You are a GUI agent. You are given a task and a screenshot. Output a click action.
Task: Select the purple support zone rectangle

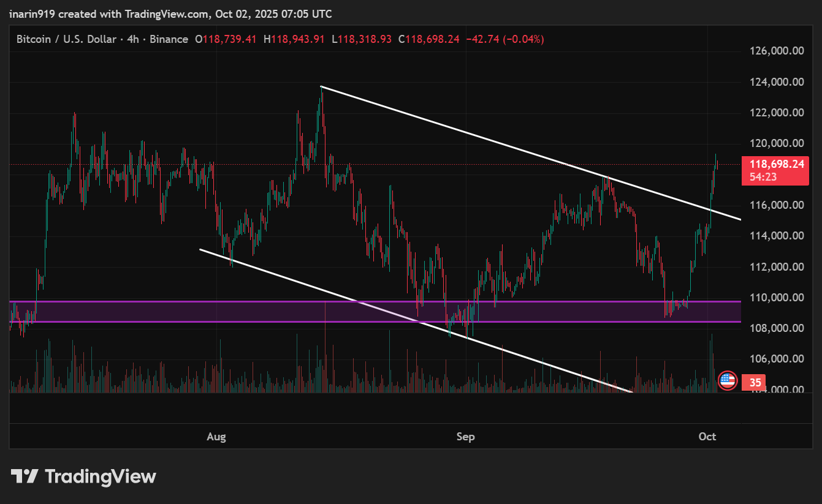tap(375, 311)
